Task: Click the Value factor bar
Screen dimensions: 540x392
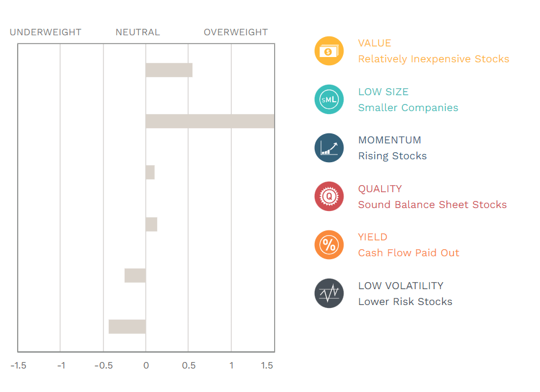Action: pyautogui.click(x=169, y=70)
